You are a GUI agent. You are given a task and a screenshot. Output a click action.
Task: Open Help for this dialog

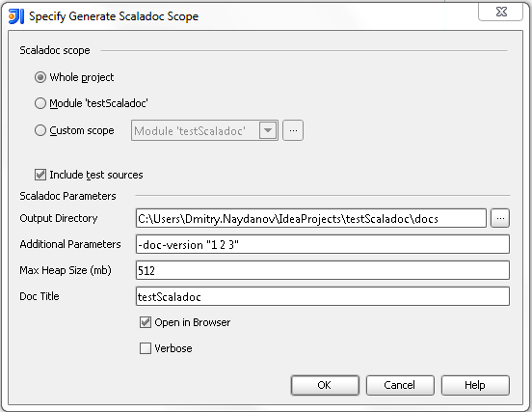(475, 385)
